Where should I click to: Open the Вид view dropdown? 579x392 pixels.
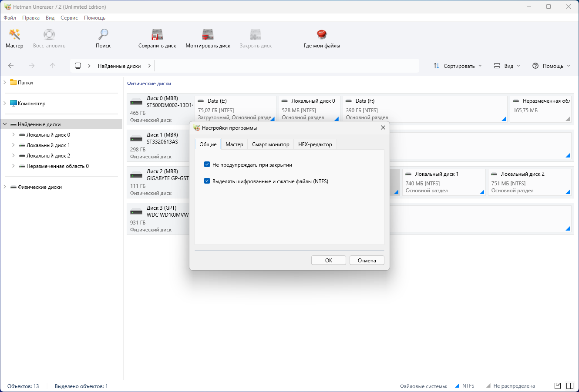tap(507, 66)
